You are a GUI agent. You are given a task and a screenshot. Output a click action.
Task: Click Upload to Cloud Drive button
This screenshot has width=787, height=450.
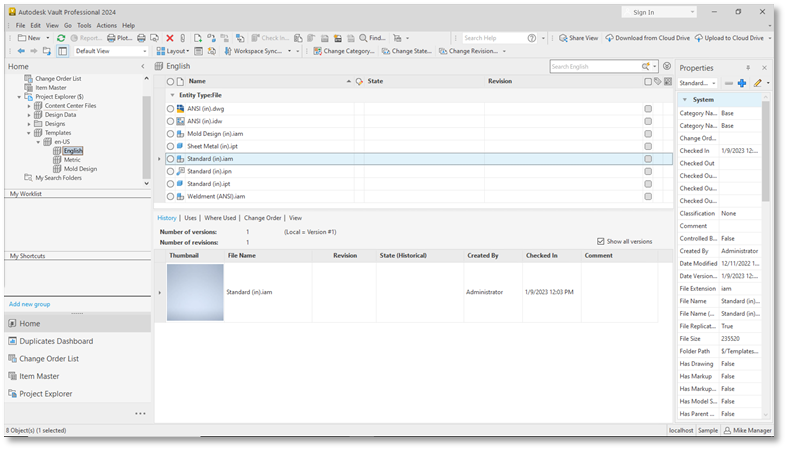click(x=729, y=38)
